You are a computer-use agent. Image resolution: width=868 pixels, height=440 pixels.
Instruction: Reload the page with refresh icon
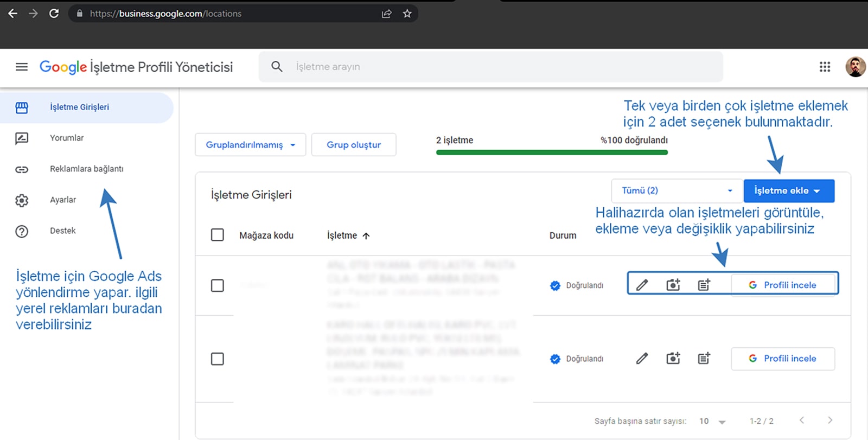pos(54,14)
